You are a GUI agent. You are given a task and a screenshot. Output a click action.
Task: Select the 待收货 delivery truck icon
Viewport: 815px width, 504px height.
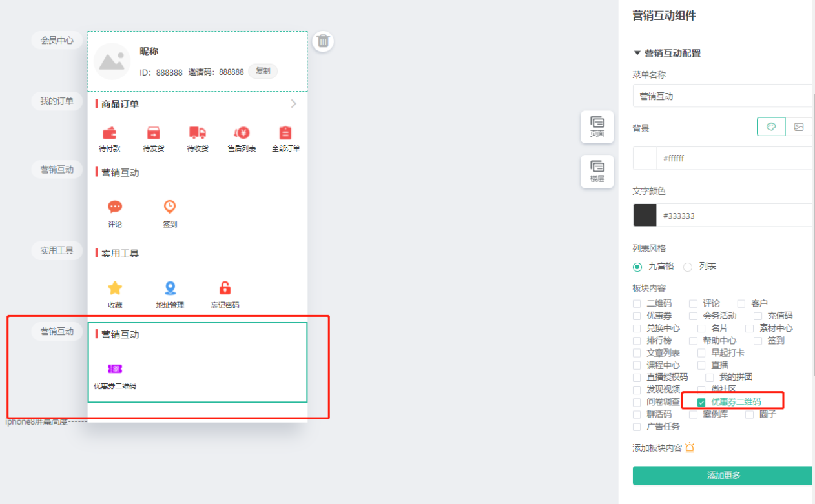tap(197, 133)
